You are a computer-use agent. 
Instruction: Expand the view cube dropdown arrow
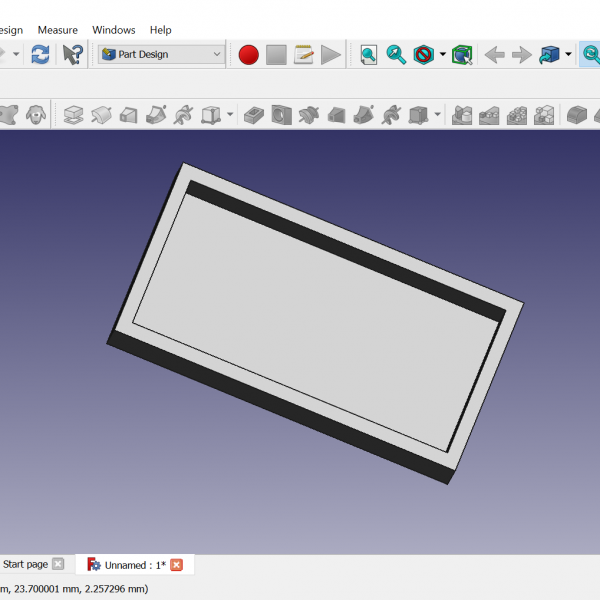point(568,55)
